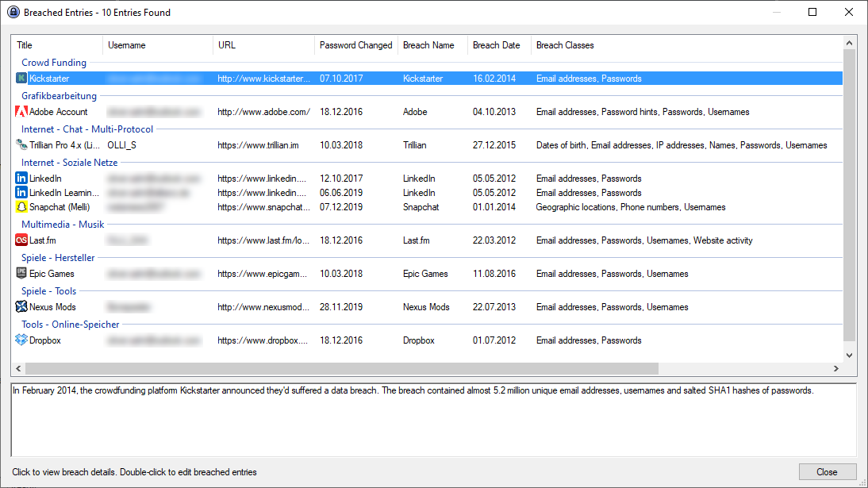Select the Adobe Account entry title
This screenshot has width=868, height=488.
58,112
